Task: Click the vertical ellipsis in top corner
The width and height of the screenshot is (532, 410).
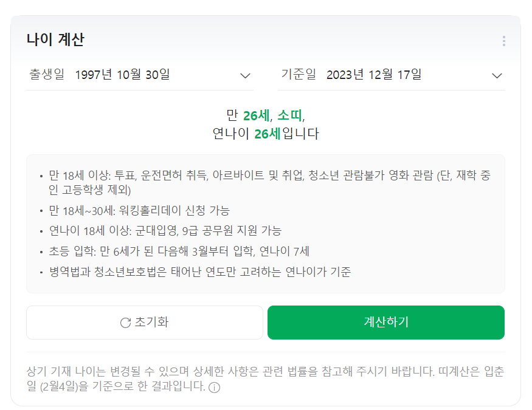Action: pos(503,41)
